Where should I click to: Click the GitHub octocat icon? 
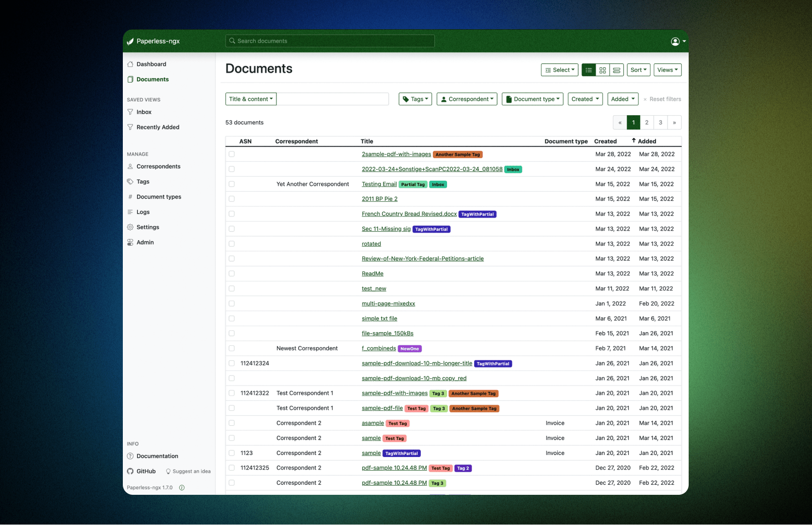click(130, 471)
